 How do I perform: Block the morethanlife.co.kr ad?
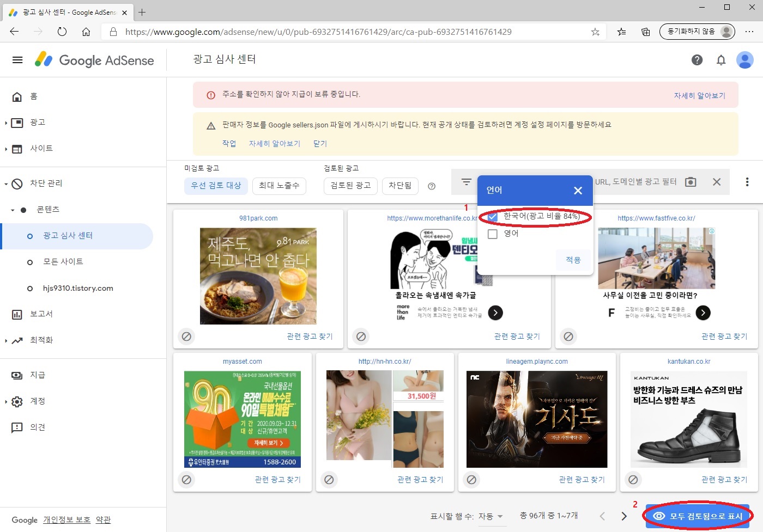click(361, 337)
